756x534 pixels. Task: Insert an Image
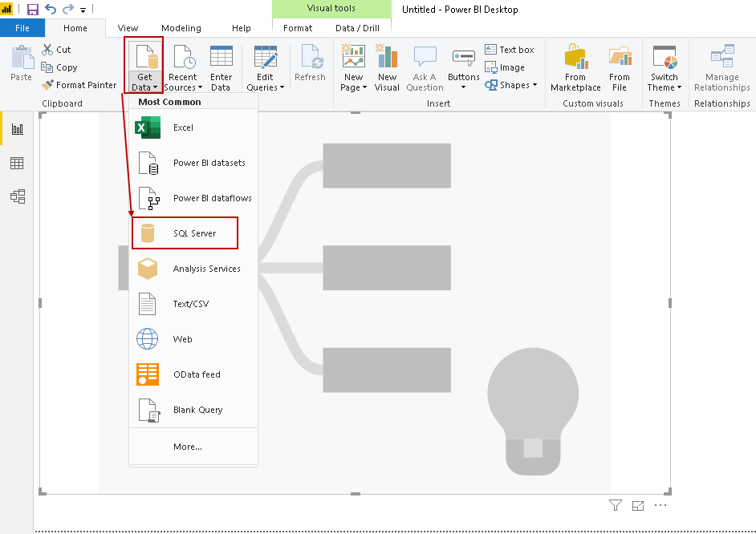(505, 67)
